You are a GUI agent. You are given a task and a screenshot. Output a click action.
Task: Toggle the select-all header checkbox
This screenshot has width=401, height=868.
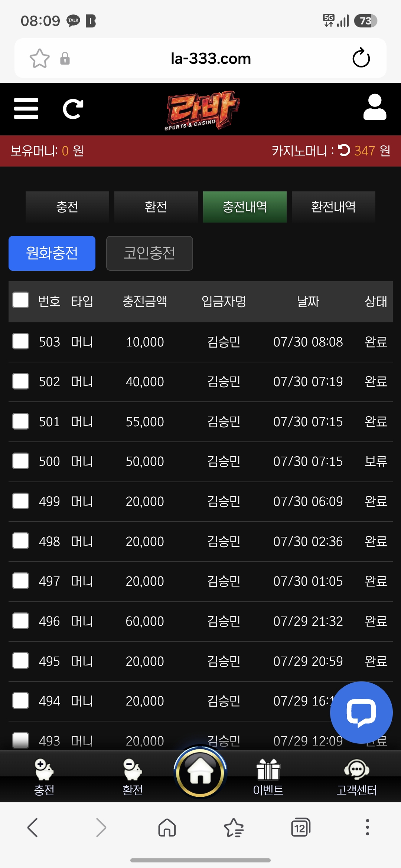coord(21,300)
